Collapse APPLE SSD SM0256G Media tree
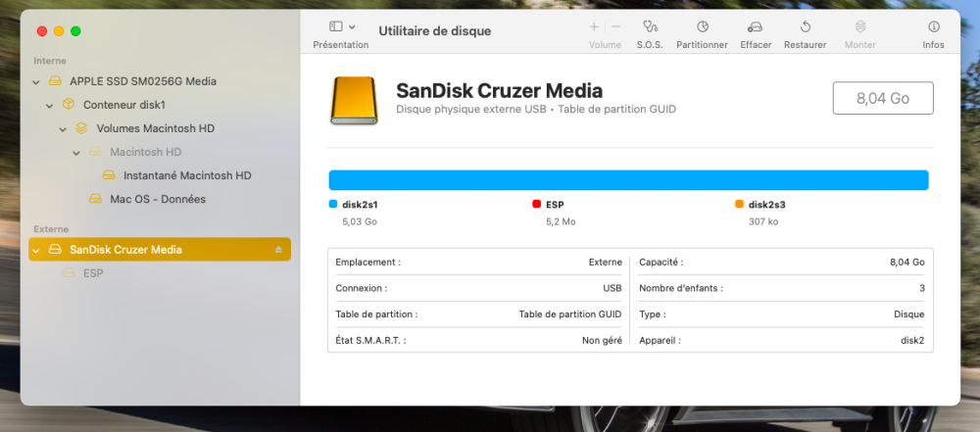 coord(35,82)
